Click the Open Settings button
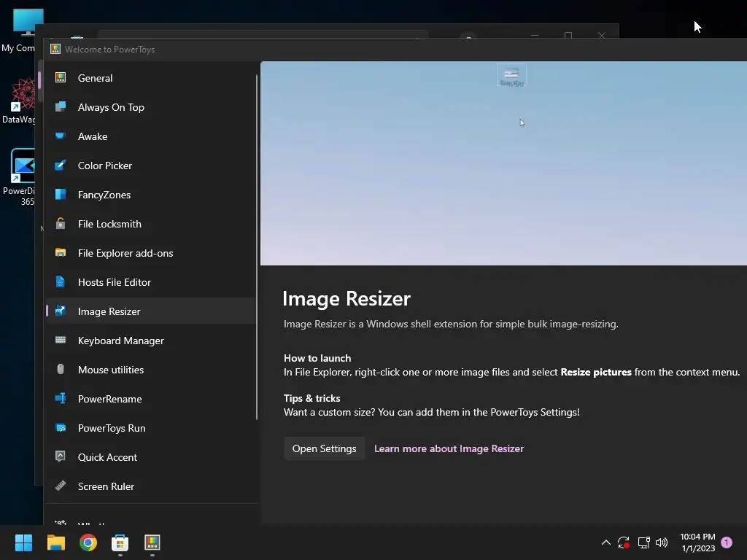This screenshot has height=560, width=747. point(324,448)
